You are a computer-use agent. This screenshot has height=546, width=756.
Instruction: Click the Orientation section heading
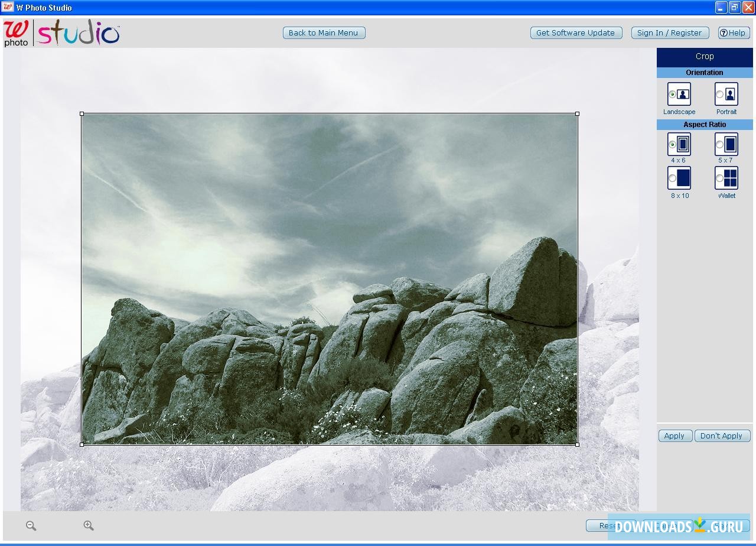705,73
